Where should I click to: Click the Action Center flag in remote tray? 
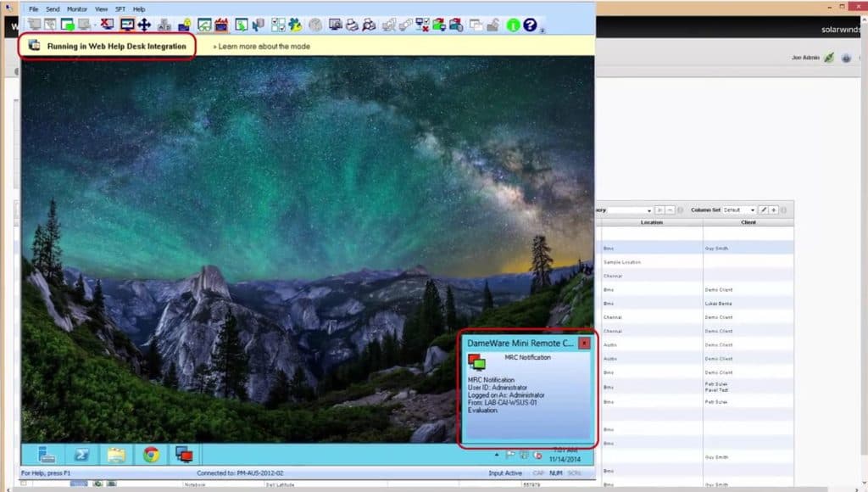point(510,455)
